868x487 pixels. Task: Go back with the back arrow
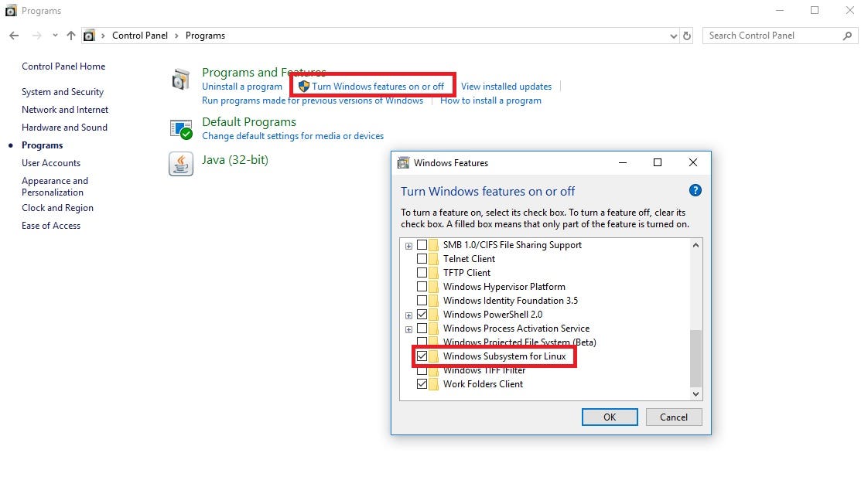coord(15,36)
